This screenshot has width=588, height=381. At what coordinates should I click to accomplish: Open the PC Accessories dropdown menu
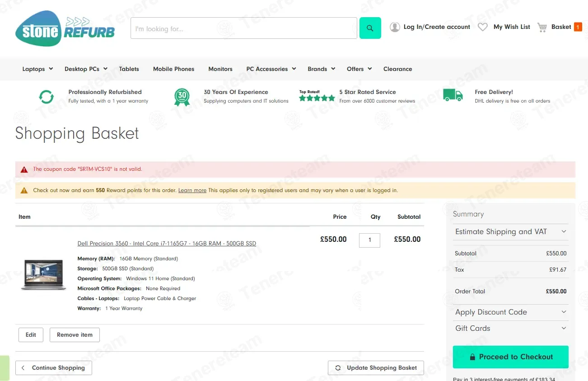coord(271,69)
